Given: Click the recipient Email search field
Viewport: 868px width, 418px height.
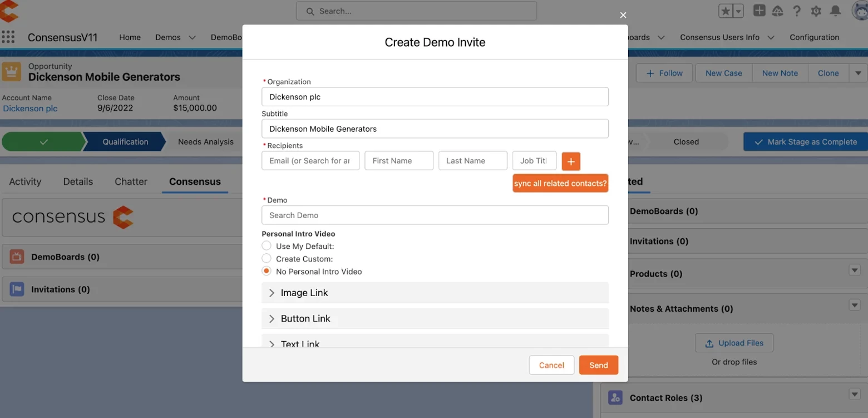Looking at the screenshot, I should coord(310,161).
